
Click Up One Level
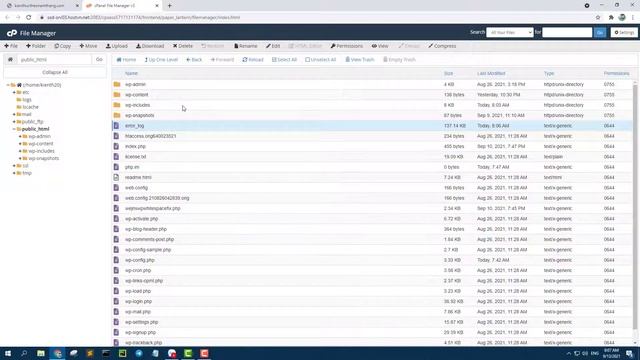161,60
